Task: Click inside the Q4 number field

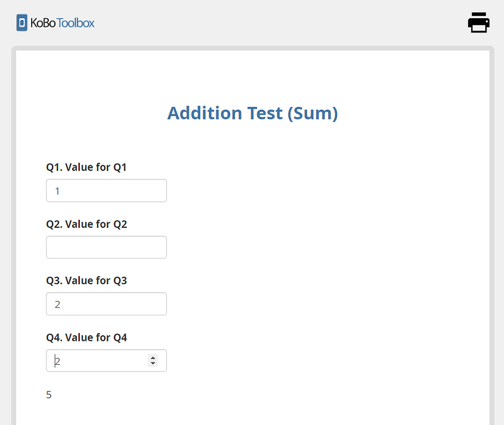Action: click(96, 360)
